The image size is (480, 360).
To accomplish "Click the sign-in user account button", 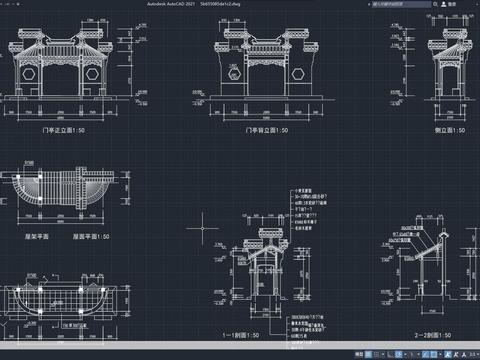I will (448, 4).
